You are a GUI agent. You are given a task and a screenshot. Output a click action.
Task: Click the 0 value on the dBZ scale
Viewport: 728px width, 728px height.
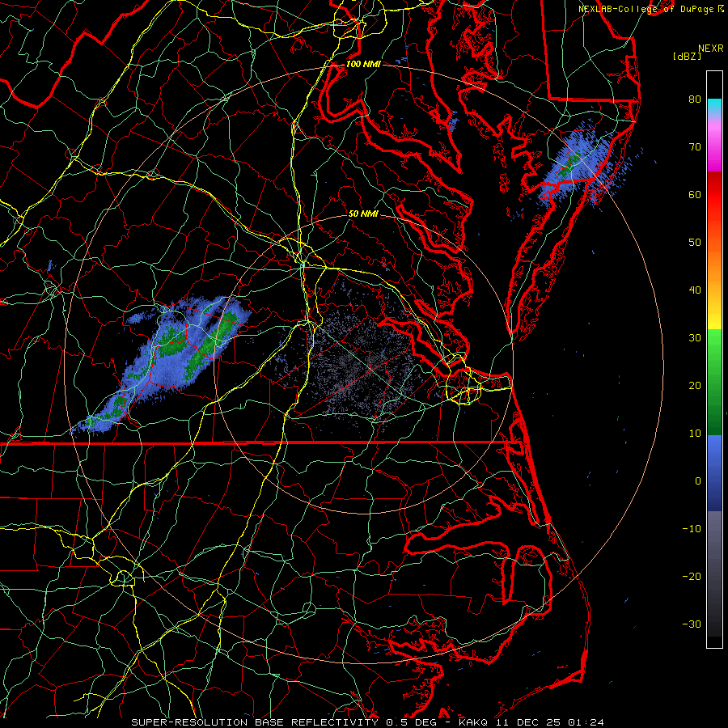pyautogui.click(x=697, y=481)
